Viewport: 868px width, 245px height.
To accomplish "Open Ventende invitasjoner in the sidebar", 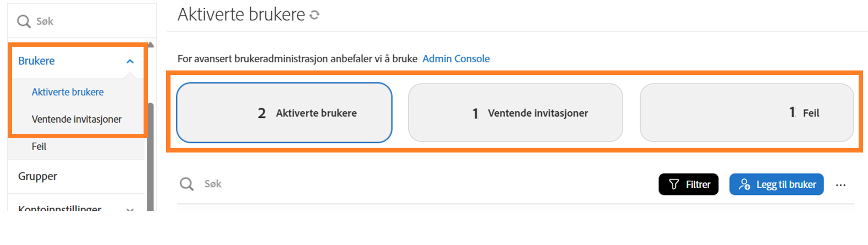I will tap(76, 119).
